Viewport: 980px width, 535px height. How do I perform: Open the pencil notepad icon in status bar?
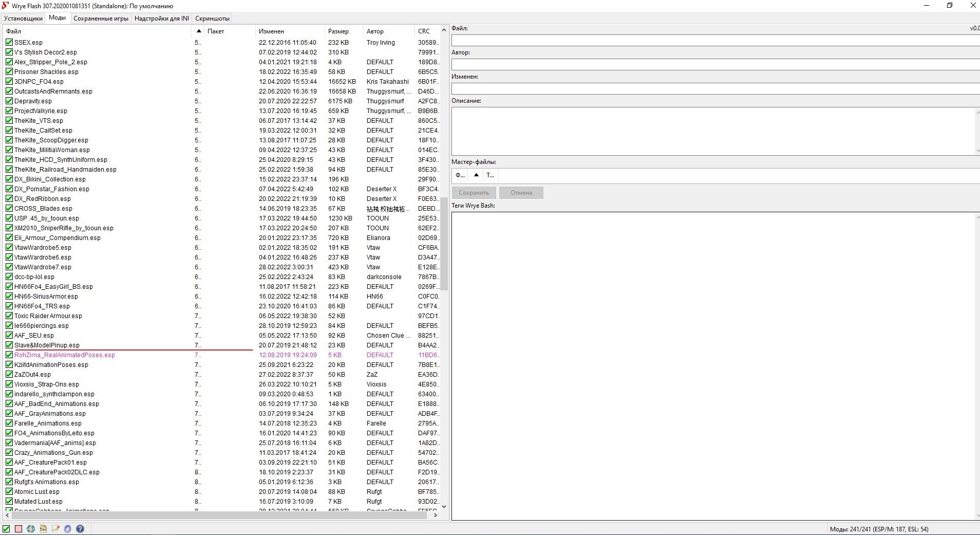pyautogui.click(x=55, y=529)
